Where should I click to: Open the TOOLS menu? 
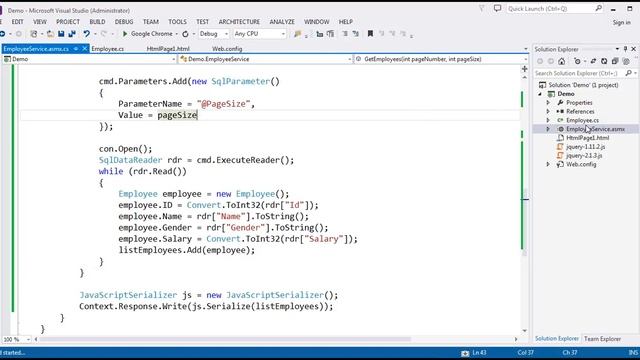pos(177,22)
